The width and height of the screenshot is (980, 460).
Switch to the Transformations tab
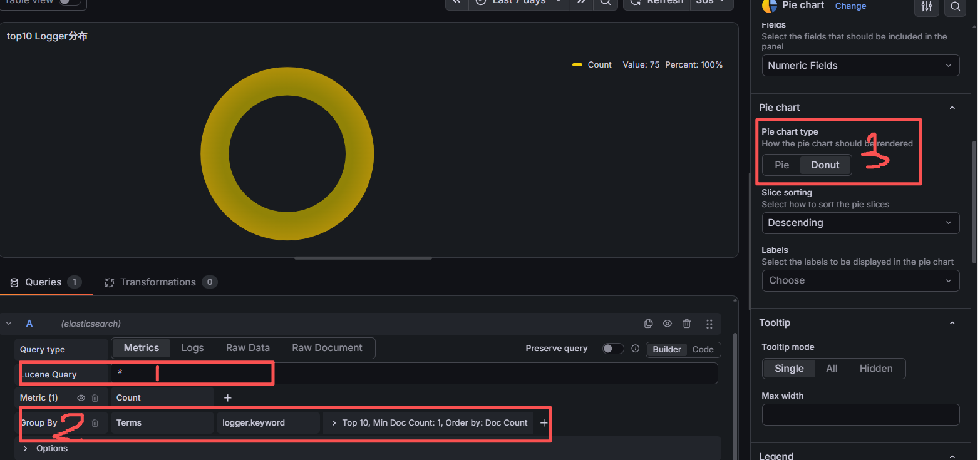click(x=160, y=282)
